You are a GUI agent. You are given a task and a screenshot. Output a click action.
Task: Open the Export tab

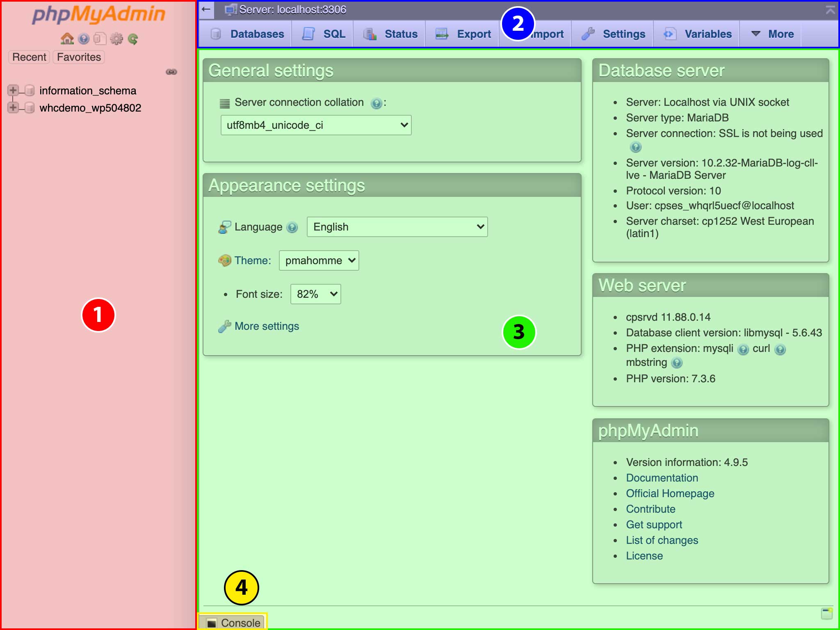pyautogui.click(x=463, y=34)
